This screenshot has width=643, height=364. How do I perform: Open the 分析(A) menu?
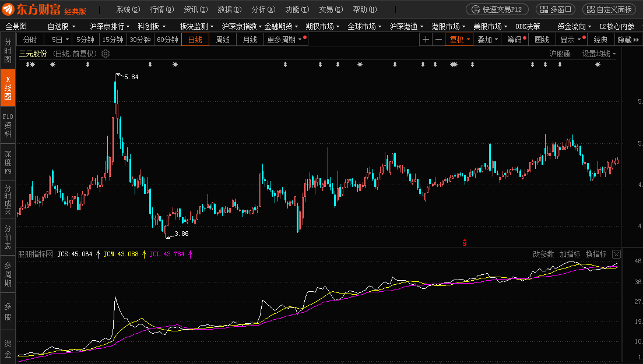coord(264,9)
